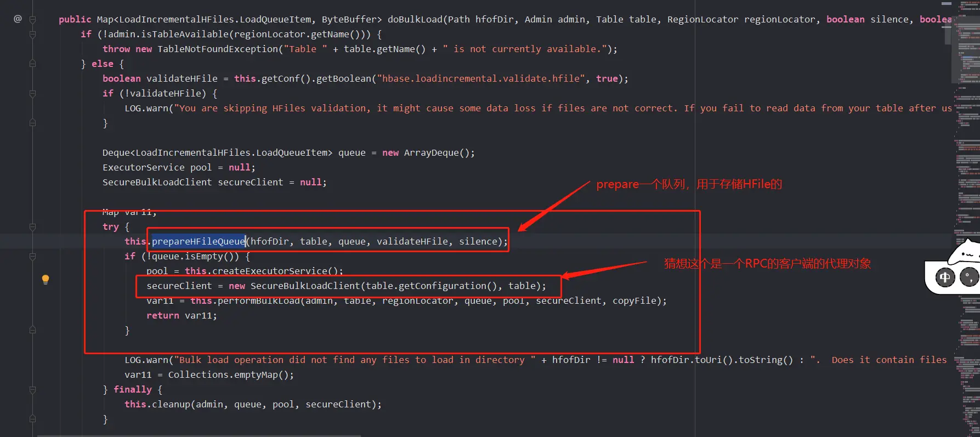Screen dimensions: 980x437
Task: Collapse the doBulkLoad method fold marker
Action: tap(32, 19)
